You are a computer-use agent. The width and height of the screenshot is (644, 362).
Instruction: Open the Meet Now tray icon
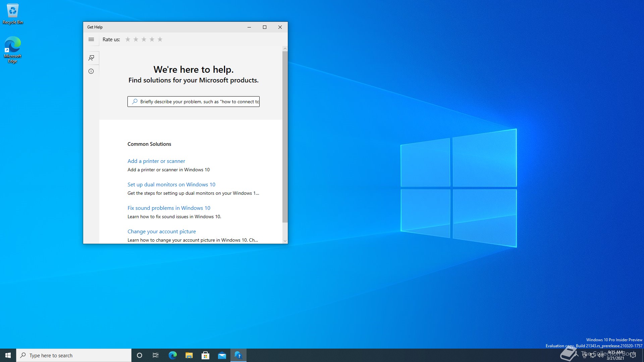tap(585, 355)
